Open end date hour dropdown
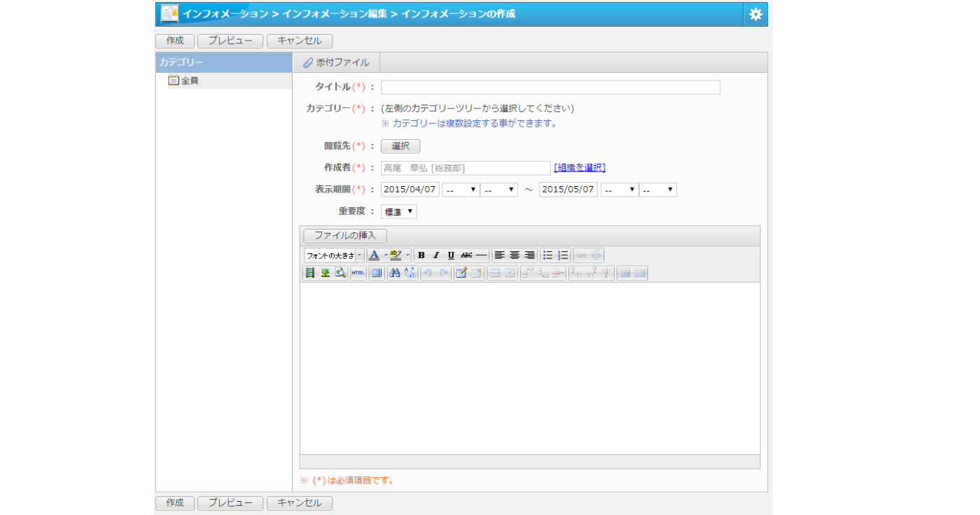The height and width of the screenshot is (515, 980). [619, 190]
